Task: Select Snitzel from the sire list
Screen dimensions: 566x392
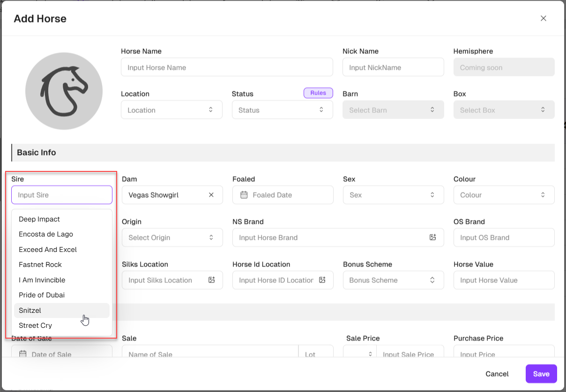Action: click(30, 311)
